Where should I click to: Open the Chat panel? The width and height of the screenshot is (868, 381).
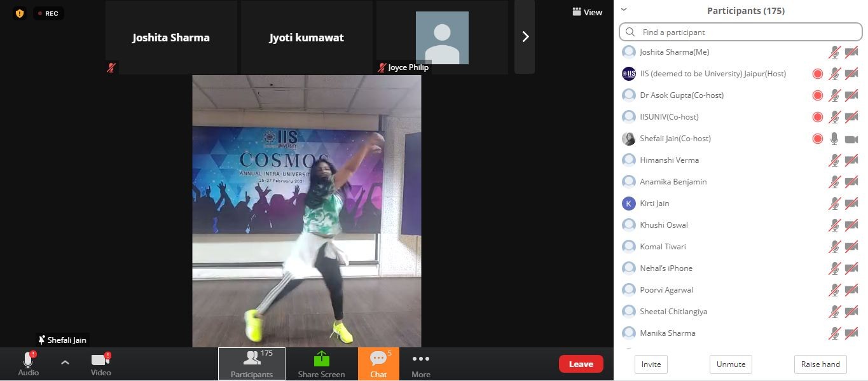[x=378, y=364]
